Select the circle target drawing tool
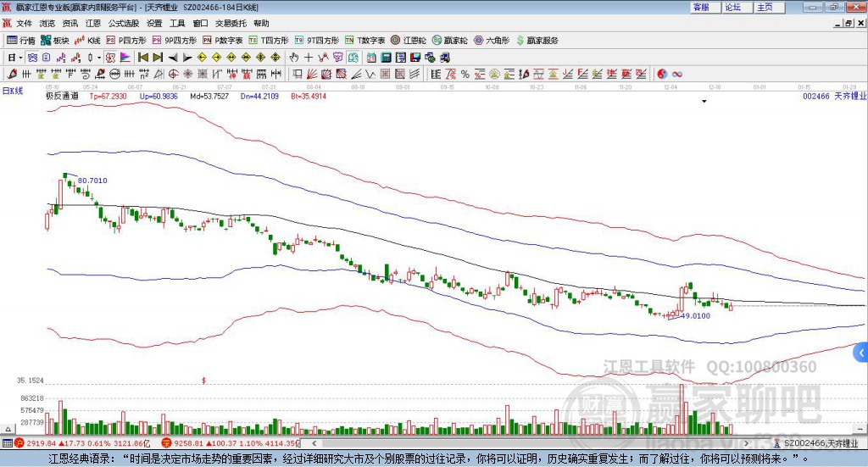 173,74
